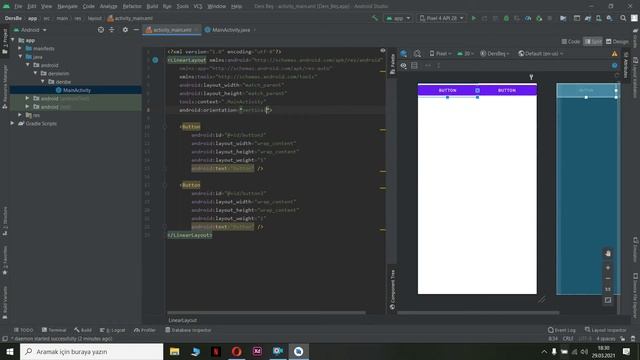The width and height of the screenshot is (640, 360).
Task: Open Opera browser from taskbar
Action: (236, 351)
